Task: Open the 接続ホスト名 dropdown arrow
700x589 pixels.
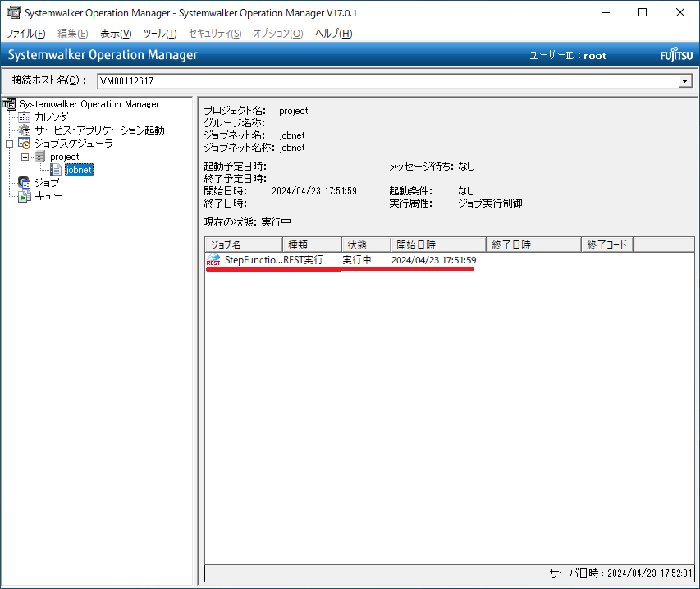Action: click(684, 81)
